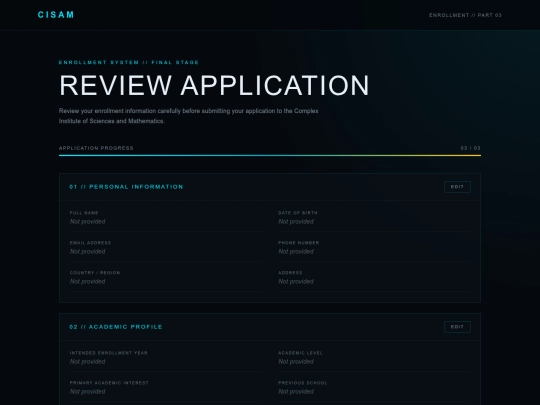Select the 'ENROLLMENT // PART 03' header text
540x405 pixels.
coord(465,15)
